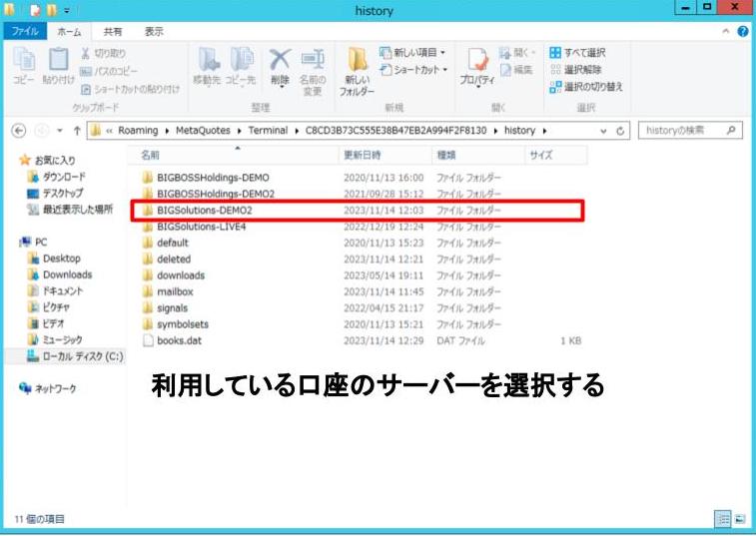Sort by Size (サイズ) column header
Screen dimensions: 756x536
coord(555,155)
